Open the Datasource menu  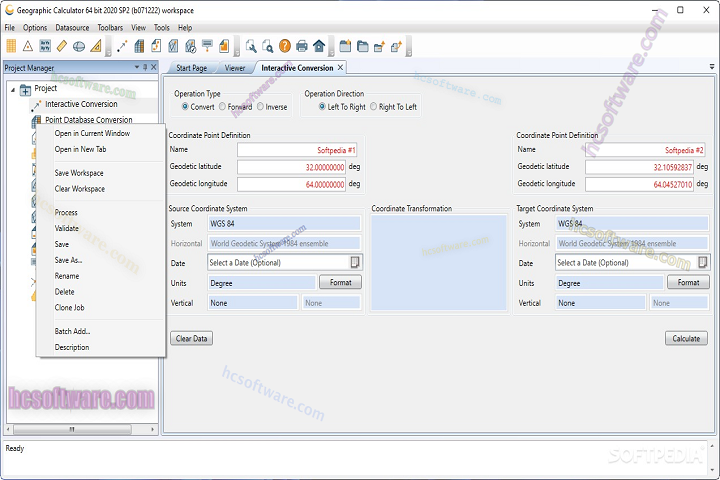click(72, 28)
